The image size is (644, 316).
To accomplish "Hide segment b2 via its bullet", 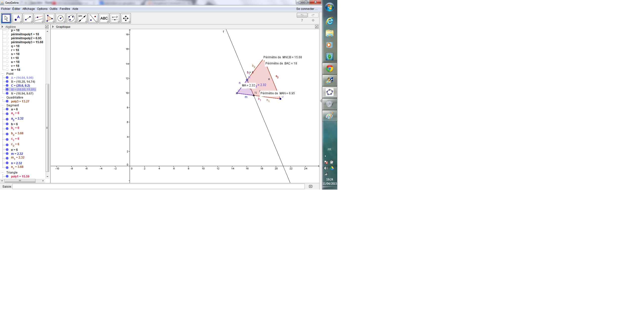I will tap(7, 134).
